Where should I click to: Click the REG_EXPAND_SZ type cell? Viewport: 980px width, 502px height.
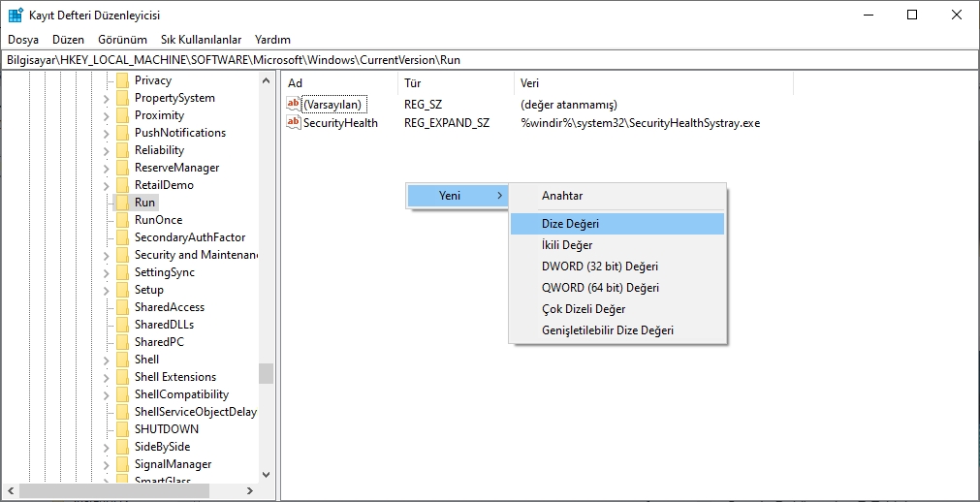(x=446, y=122)
